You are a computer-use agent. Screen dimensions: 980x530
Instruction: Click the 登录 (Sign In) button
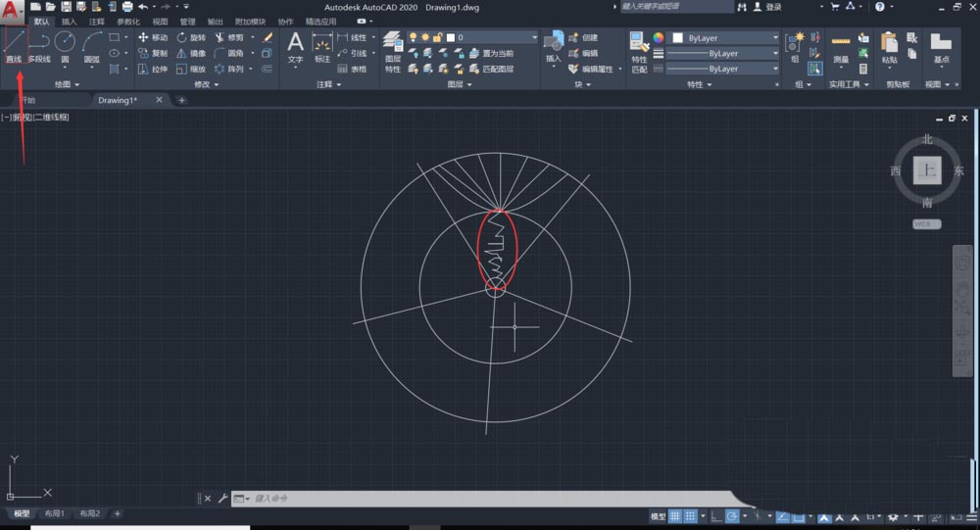point(773,7)
